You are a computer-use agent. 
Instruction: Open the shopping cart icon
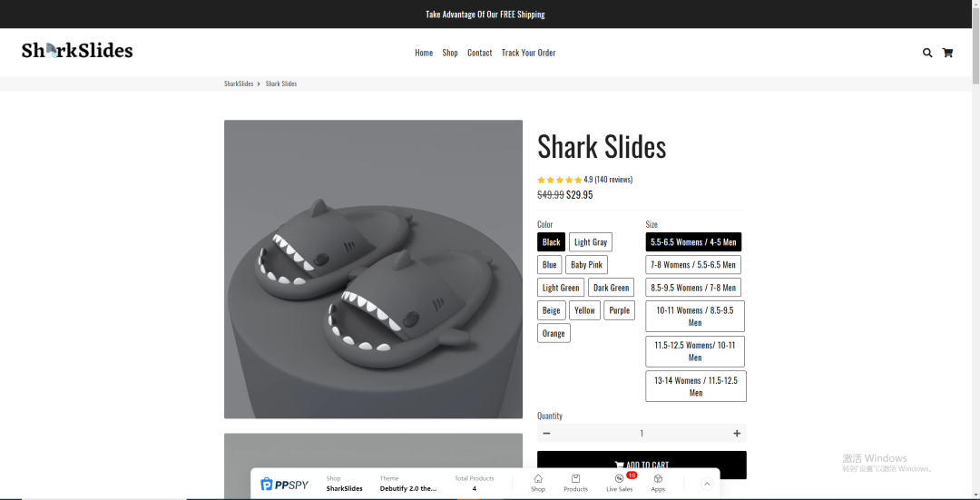tap(947, 53)
